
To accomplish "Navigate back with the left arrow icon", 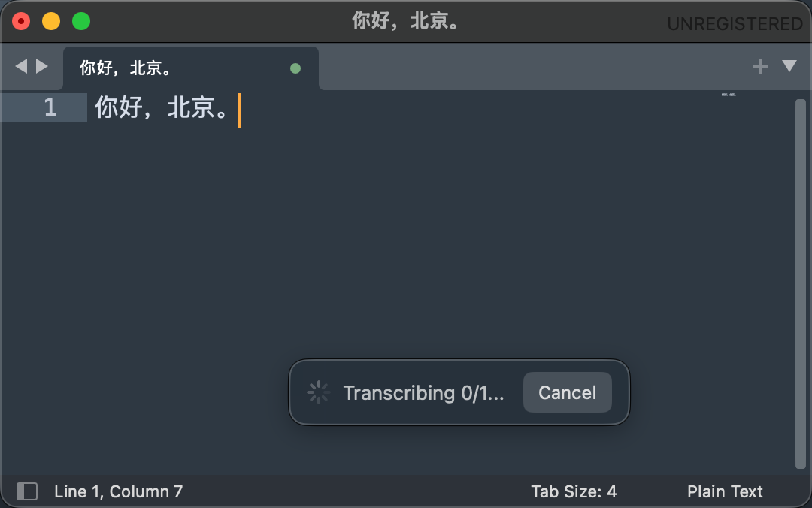I will coord(20,66).
